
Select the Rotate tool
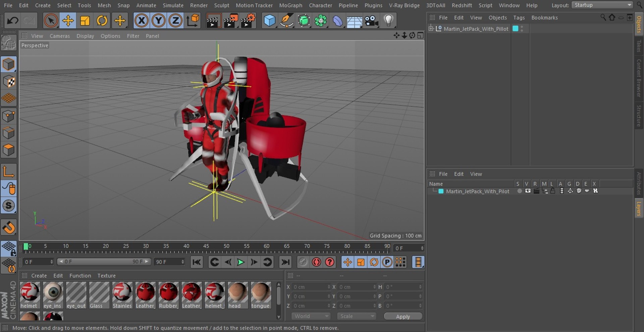click(x=102, y=21)
